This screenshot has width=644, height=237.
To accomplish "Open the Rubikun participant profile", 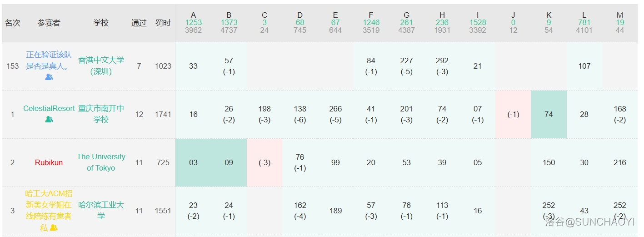I will (49, 162).
